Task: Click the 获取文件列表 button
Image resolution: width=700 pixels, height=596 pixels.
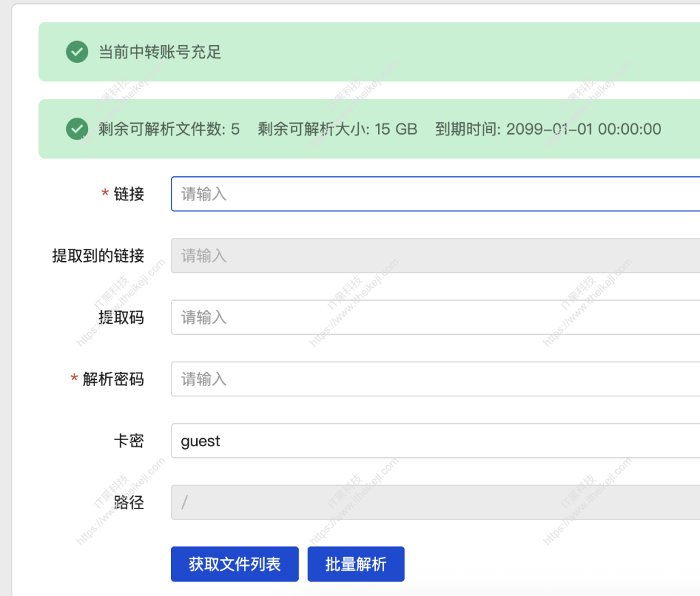Action: click(234, 564)
